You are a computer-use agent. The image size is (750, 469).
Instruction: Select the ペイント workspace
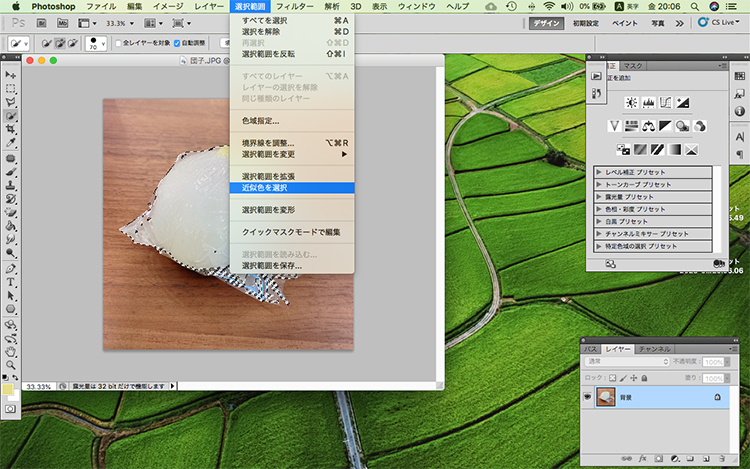pyautogui.click(x=625, y=23)
